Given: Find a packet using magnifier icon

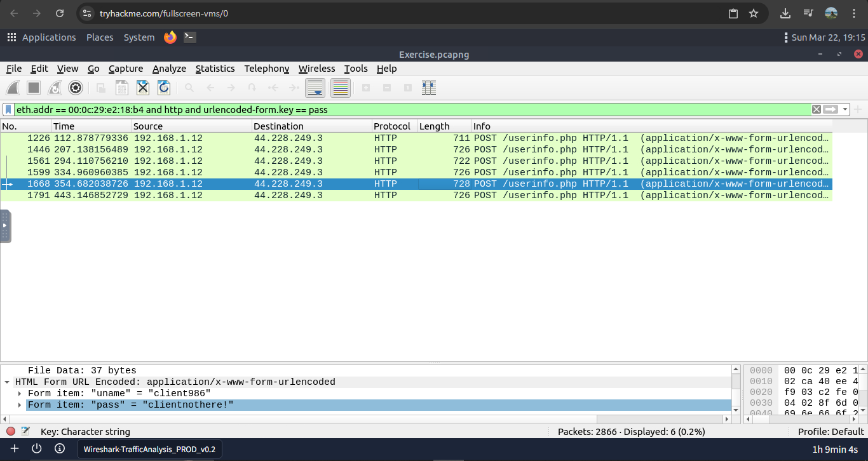Looking at the screenshot, I should tap(189, 88).
